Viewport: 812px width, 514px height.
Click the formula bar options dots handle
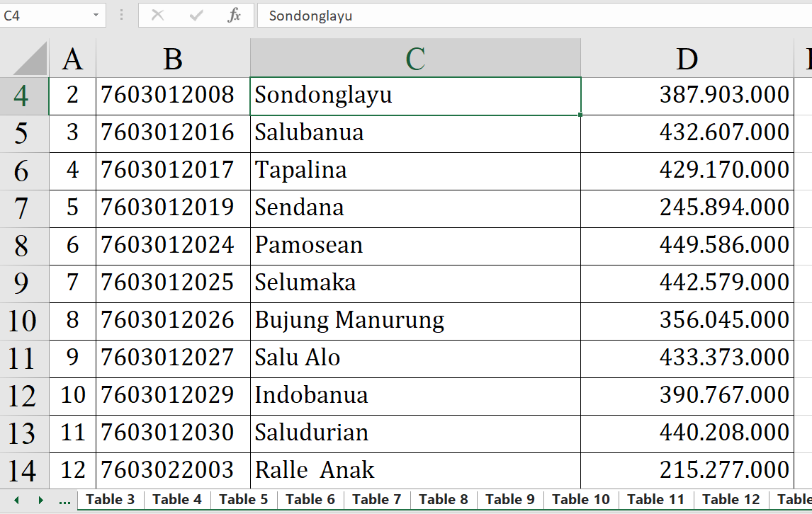[122, 16]
